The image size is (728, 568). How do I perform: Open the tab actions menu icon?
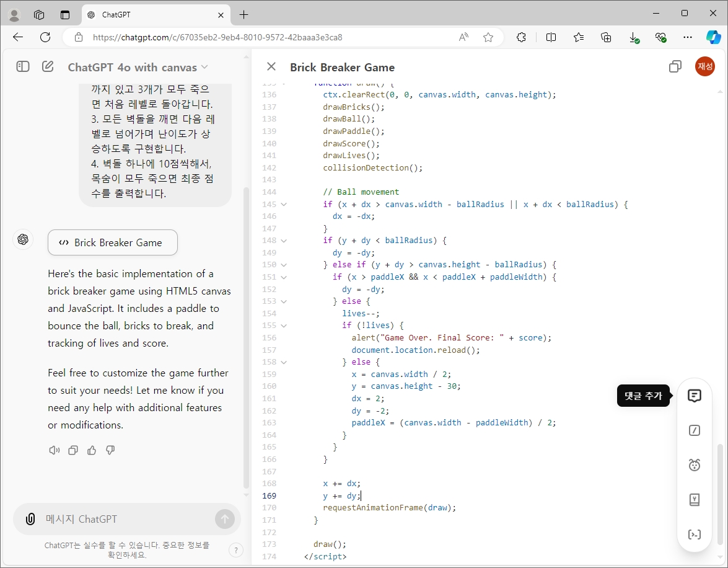click(x=65, y=15)
